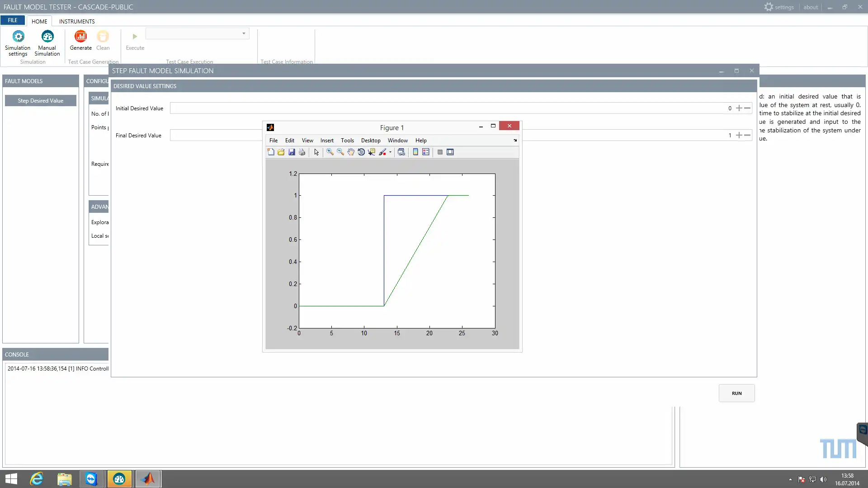This screenshot has width=868, height=488.
Task: Select the Edit Plot arrow tool
Action: coord(316,152)
